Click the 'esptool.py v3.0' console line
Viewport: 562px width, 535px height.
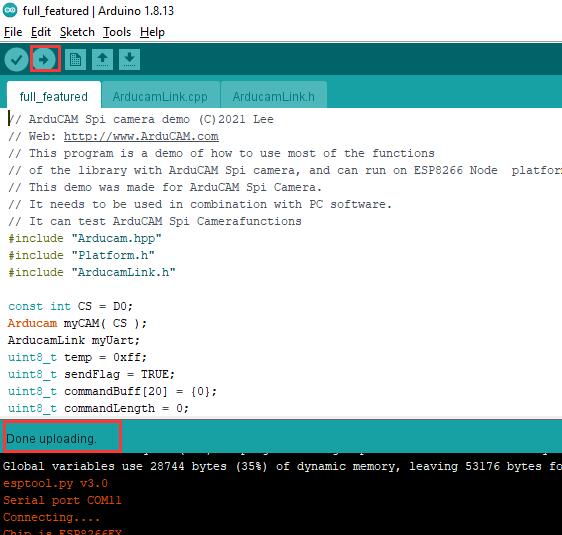click(56, 483)
